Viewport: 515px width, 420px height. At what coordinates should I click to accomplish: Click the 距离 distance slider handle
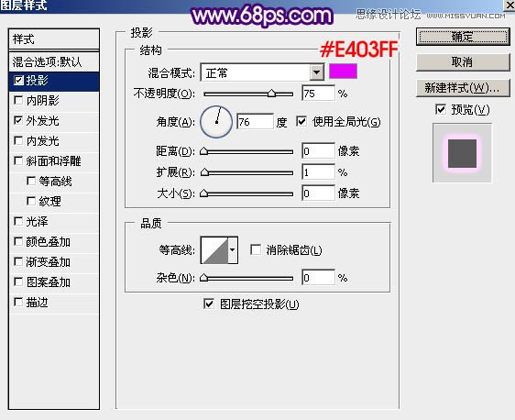pyautogui.click(x=204, y=150)
